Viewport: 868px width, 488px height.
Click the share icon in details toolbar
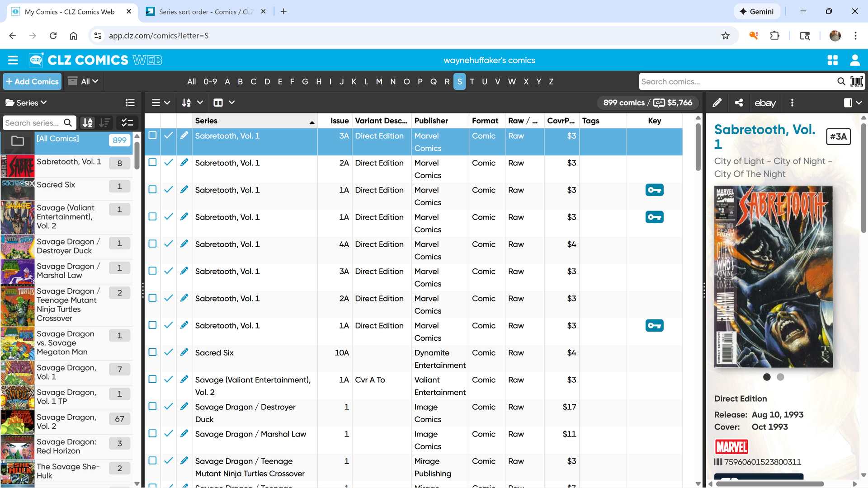tap(739, 103)
